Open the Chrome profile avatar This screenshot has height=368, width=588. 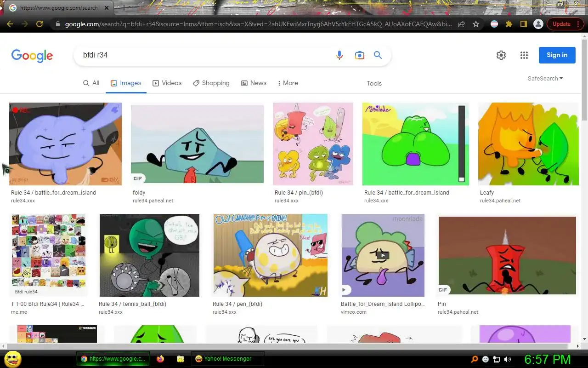538,24
